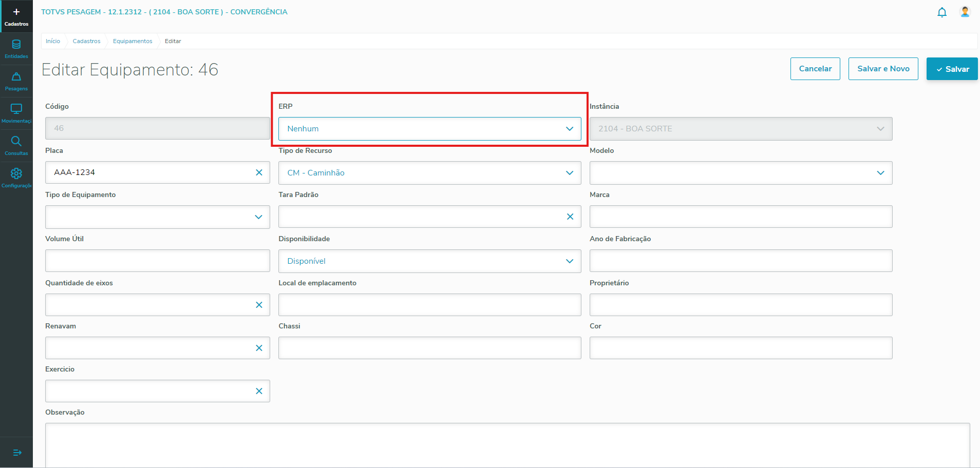Screen dimensions: 980x468
Task: Open the Modelo dropdown
Action: 880,173
